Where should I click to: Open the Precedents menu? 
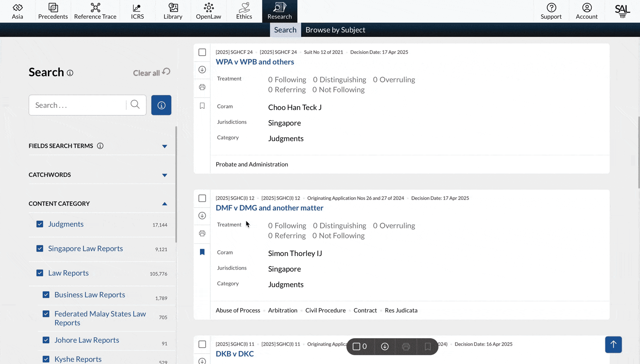tap(53, 11)
